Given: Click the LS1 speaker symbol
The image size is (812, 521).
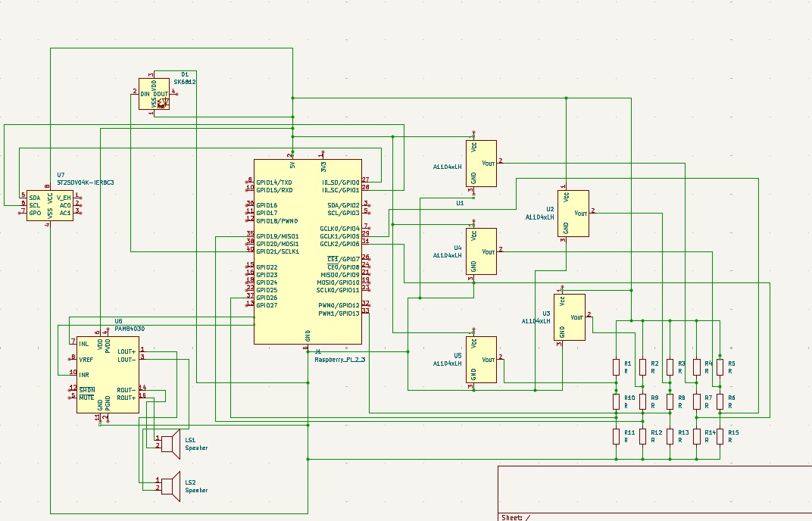Looking at the screenshot, I should click(170, 443).
